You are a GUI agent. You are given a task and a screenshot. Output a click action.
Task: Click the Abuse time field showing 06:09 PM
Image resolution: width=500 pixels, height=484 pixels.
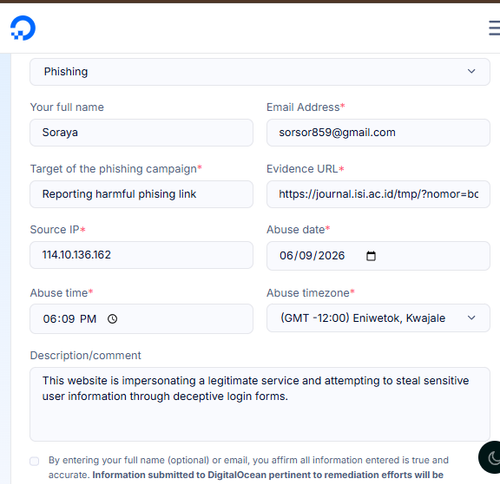(x=141, y=319)
